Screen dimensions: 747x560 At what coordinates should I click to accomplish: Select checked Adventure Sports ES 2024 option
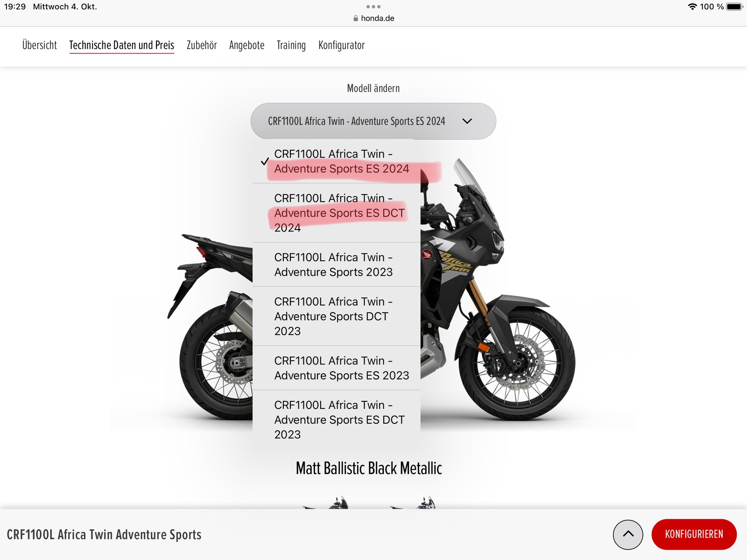coord(336,161)
